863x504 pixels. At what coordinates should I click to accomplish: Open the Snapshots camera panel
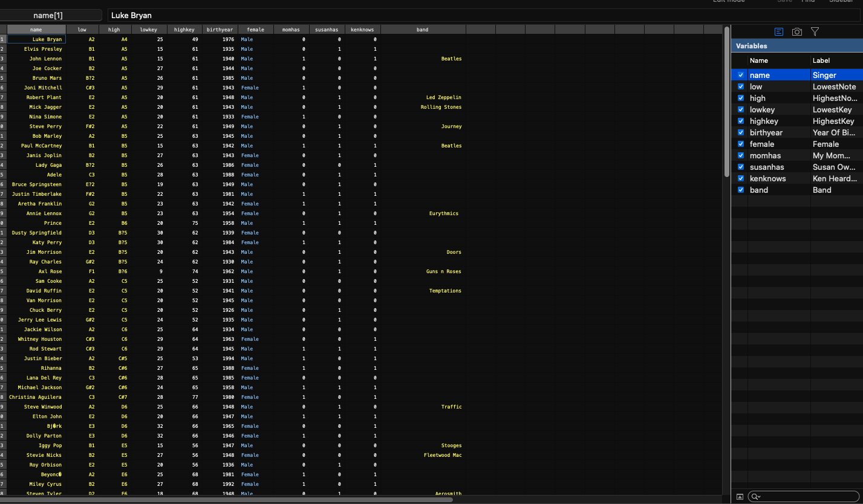[797, 31]
